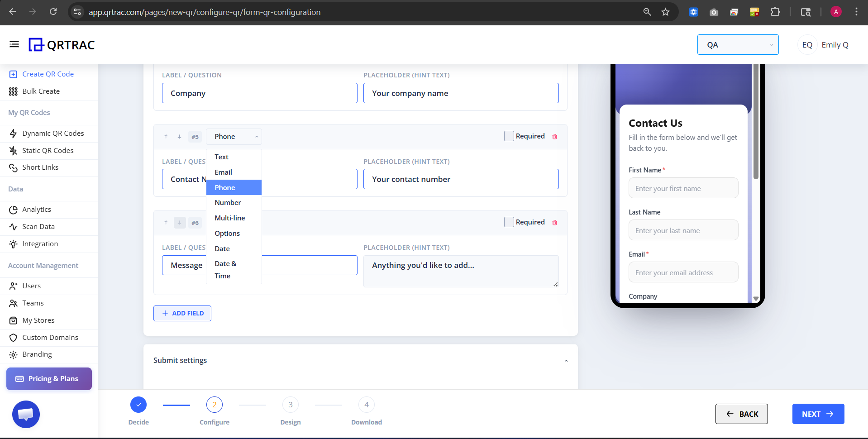Screen dimensions: 868x439
Task: Select Email from the field type menu
Action: tap(223, 172)
